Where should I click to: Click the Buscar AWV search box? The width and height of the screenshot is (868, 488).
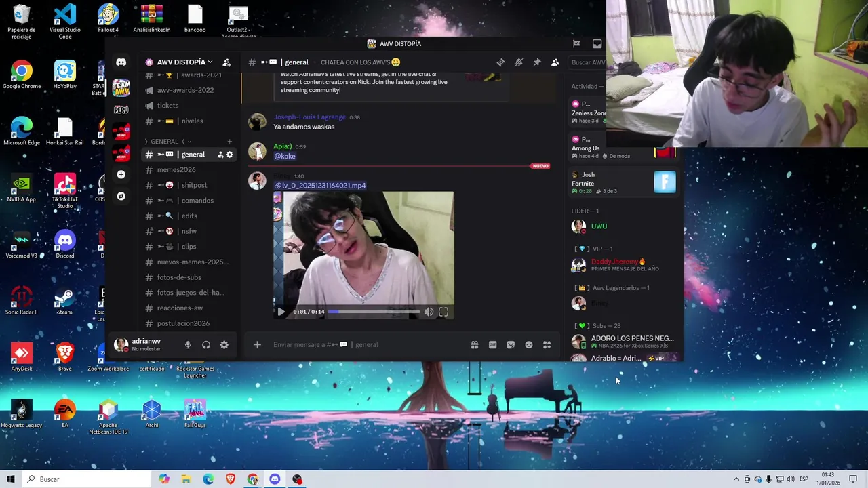[587, 62]
